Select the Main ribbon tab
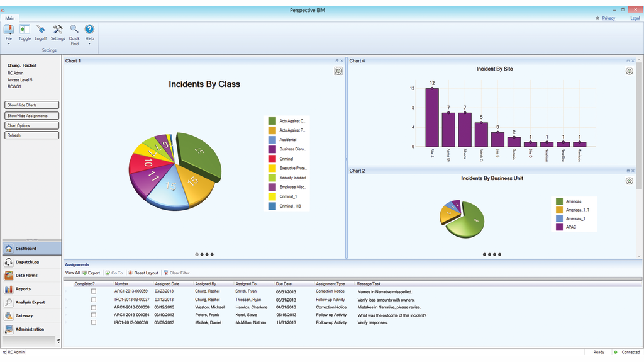The height and width of the screenshot is (362, 644). (9, 18)
